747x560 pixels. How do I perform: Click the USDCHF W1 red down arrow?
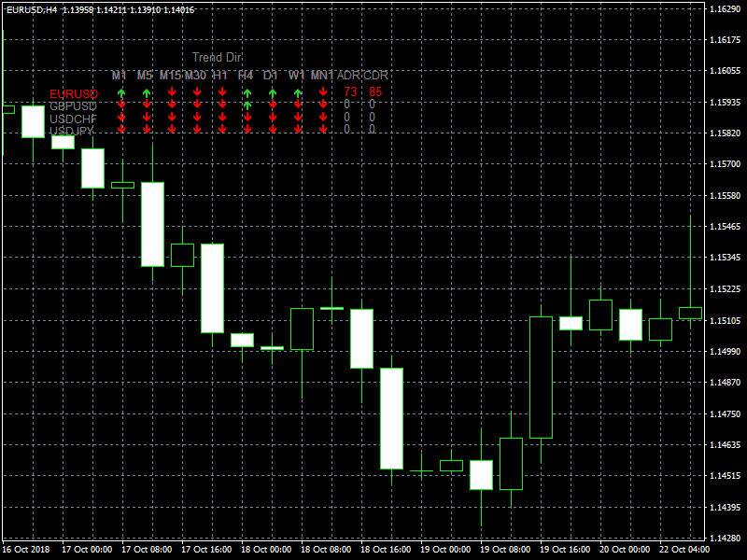point(298,116)
